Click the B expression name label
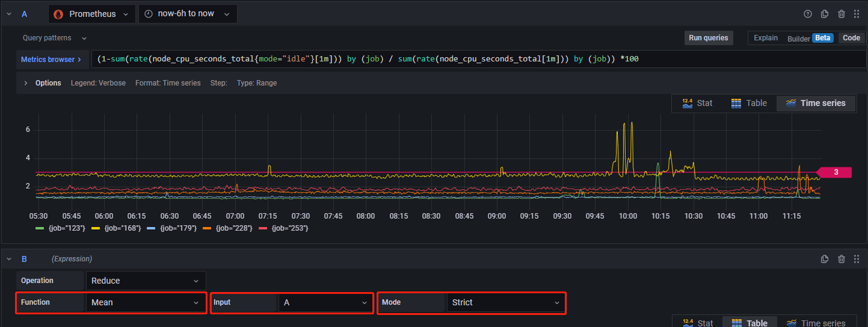The width and height of the screenshot is (868, 327). (x=24, y=259)
